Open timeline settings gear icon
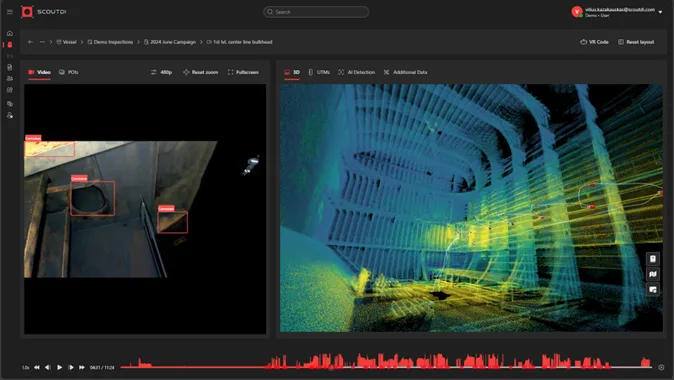 (x=661, y=368)
